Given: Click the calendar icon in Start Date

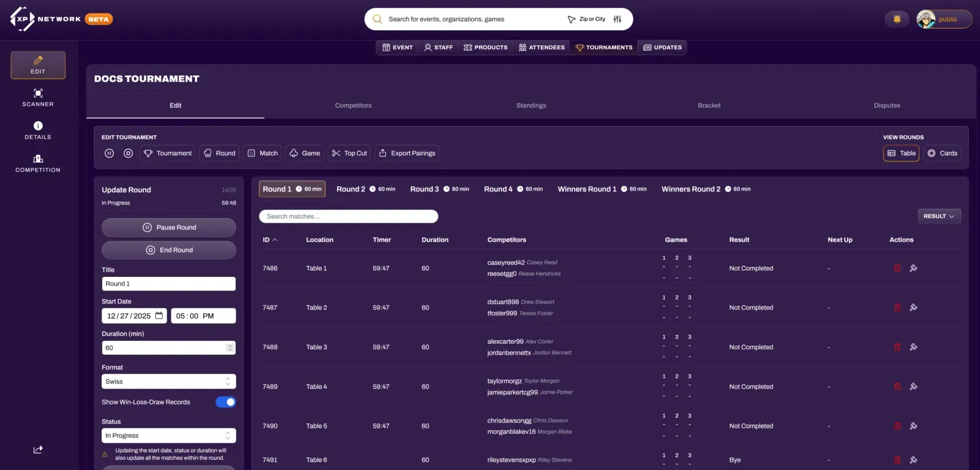Looking at the screenshot, I should (159, 316).
